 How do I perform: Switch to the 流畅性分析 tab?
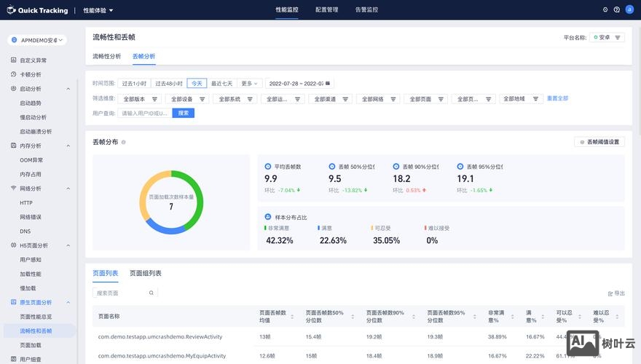point(107,56)
